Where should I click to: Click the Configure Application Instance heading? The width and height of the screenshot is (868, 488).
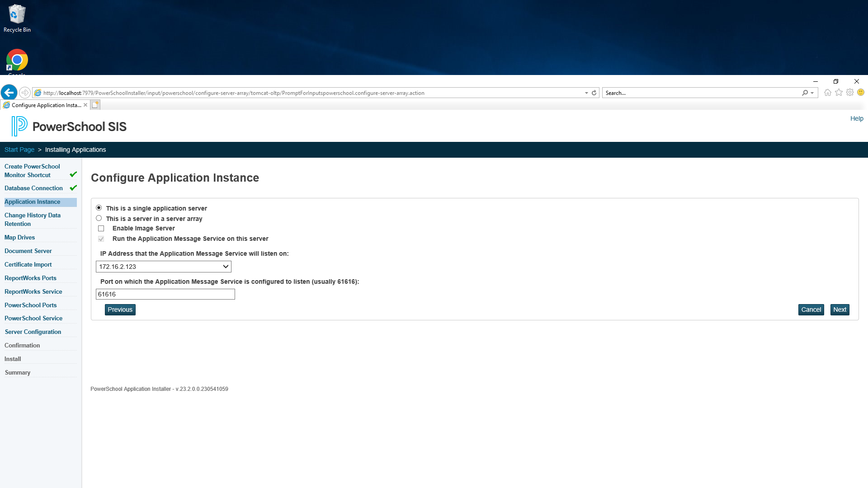click(175, 178)
